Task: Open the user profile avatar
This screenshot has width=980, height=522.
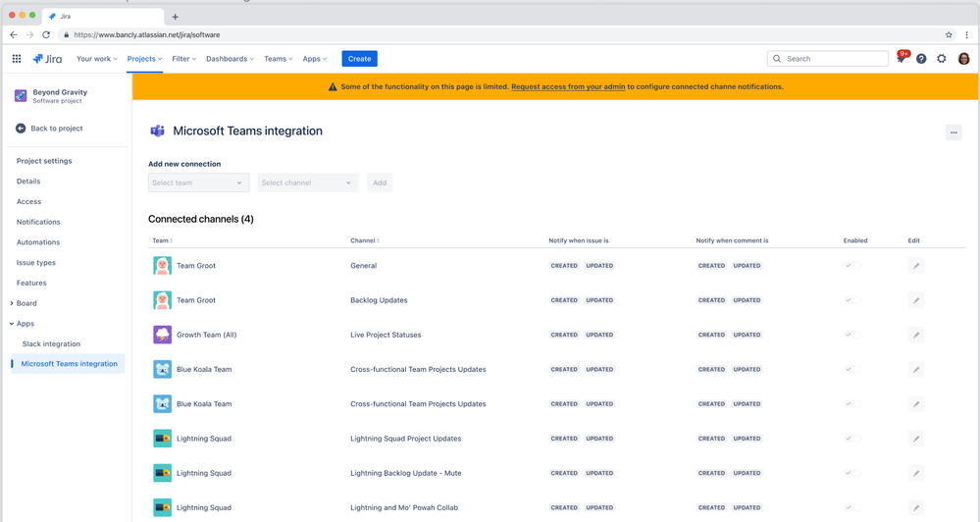Action: pyautogui.click(x=963, y=59)
